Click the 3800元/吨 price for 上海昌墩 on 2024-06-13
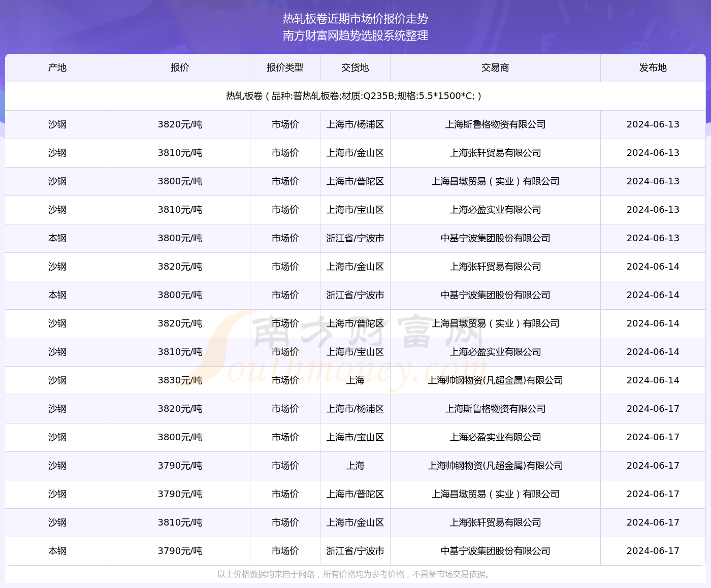 coord(180,181)
